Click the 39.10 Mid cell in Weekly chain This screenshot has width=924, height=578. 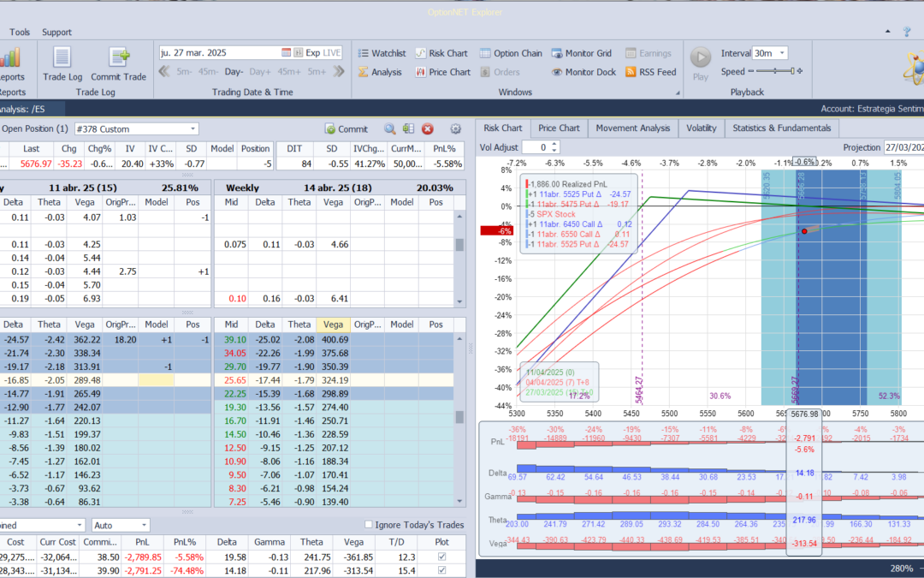click(235, 340)
